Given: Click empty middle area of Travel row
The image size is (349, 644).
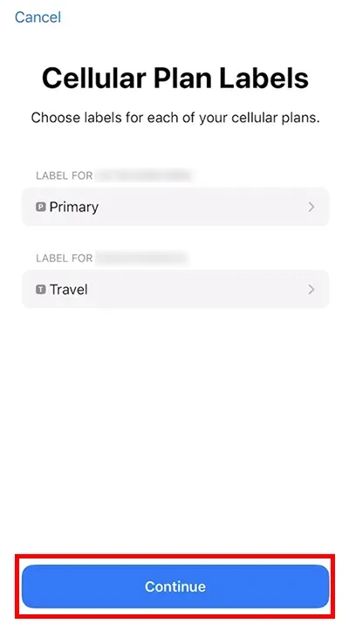Looking at the screenshot, I should [197, 290].
